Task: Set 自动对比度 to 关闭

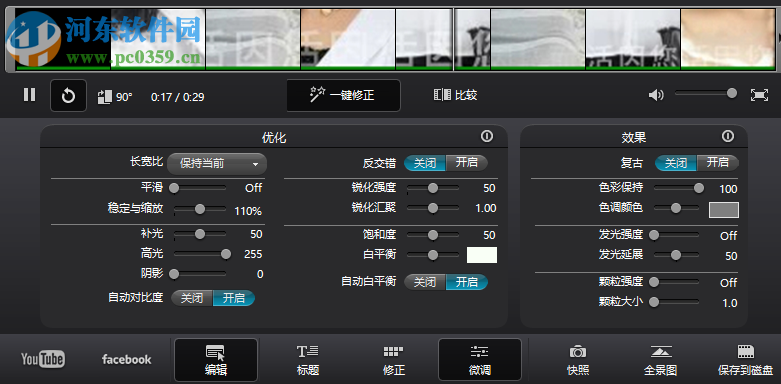Action: (x=192, y=298)
